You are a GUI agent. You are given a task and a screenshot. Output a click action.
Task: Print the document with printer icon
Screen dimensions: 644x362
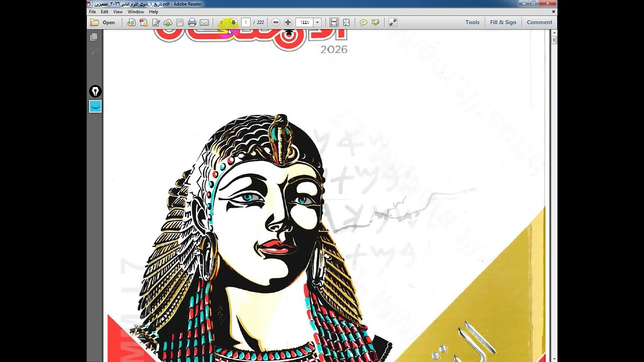pos(192,23)
